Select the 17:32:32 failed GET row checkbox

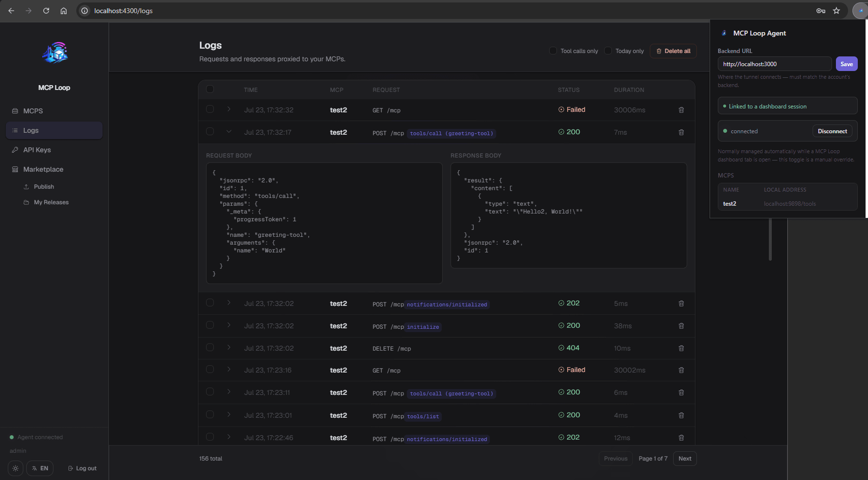[210, 109]
